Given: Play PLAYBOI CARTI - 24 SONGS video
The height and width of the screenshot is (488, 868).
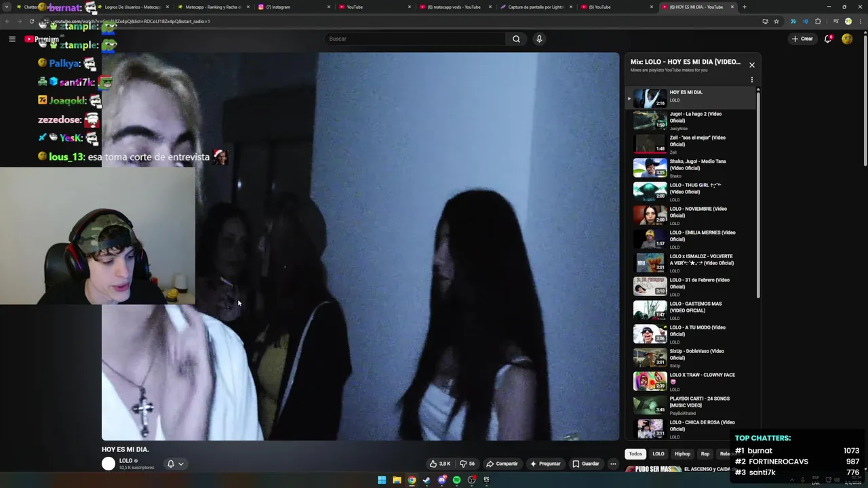Looking at the screenshot, I should (692, 405).
